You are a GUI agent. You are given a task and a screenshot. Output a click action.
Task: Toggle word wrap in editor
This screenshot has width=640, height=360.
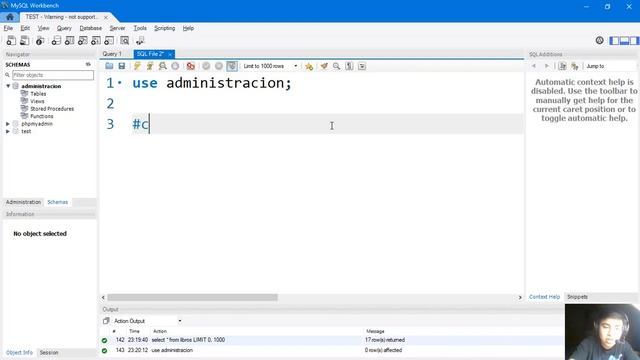click(x=362, y=66)
